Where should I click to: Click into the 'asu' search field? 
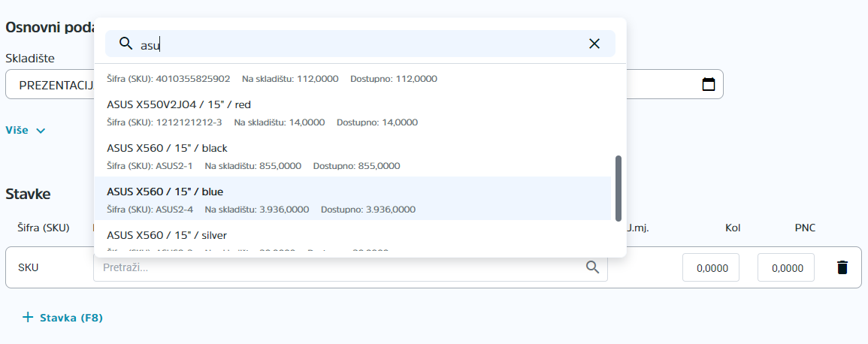click(x=360, y=44)
